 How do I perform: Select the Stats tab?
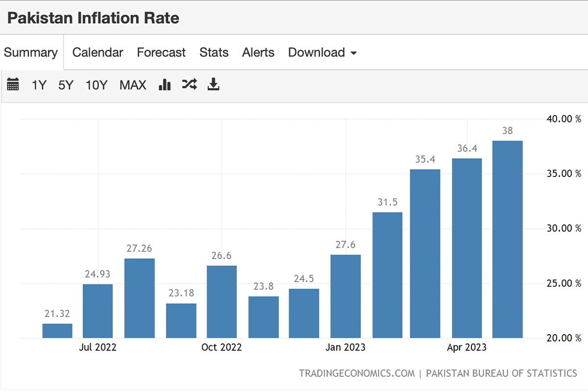(214, 52)
